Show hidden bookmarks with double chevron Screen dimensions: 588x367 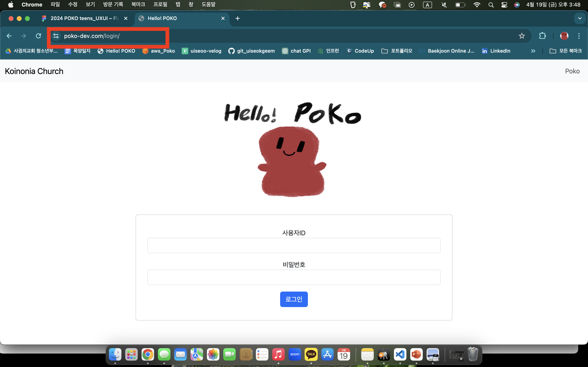(x=533, y=51)
